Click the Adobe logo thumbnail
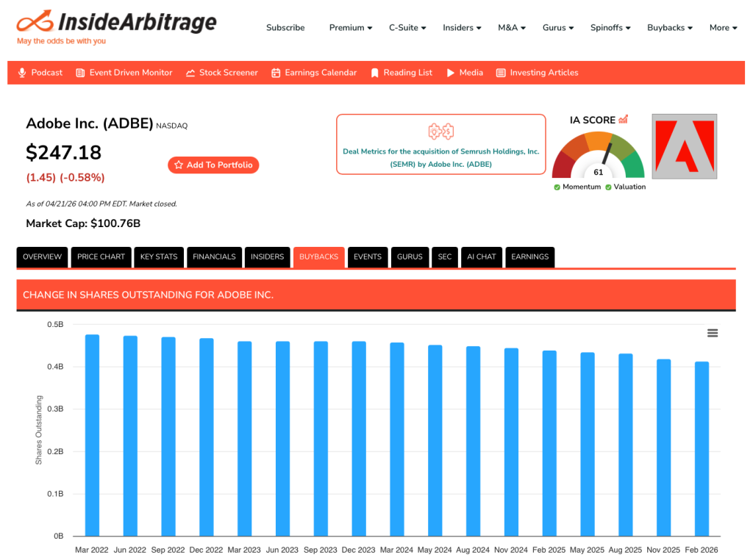The image size is (753, 560). click(x=685, y=146)
